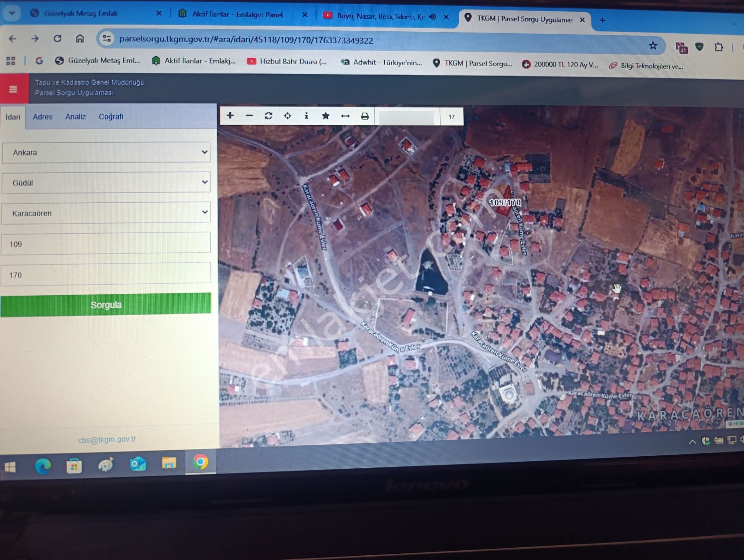Open the Analiz tab
Image resolution: width=744 pixels, height=560 pixels.
click(76, 117)
